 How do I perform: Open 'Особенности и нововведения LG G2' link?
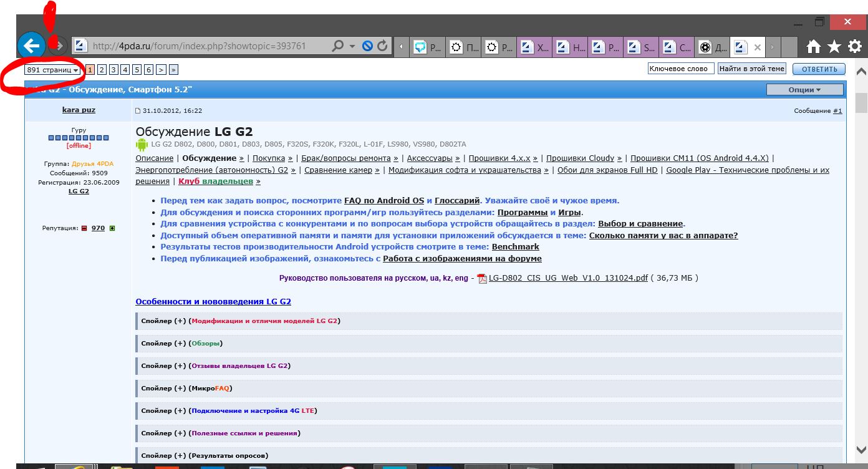[213, 302]
